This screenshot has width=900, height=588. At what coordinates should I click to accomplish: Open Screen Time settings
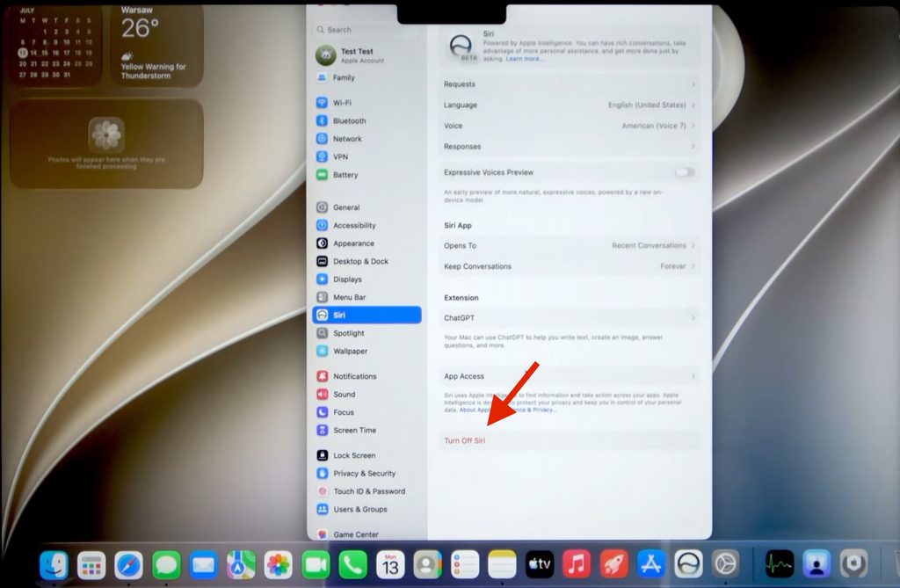(x=367, y=430)
